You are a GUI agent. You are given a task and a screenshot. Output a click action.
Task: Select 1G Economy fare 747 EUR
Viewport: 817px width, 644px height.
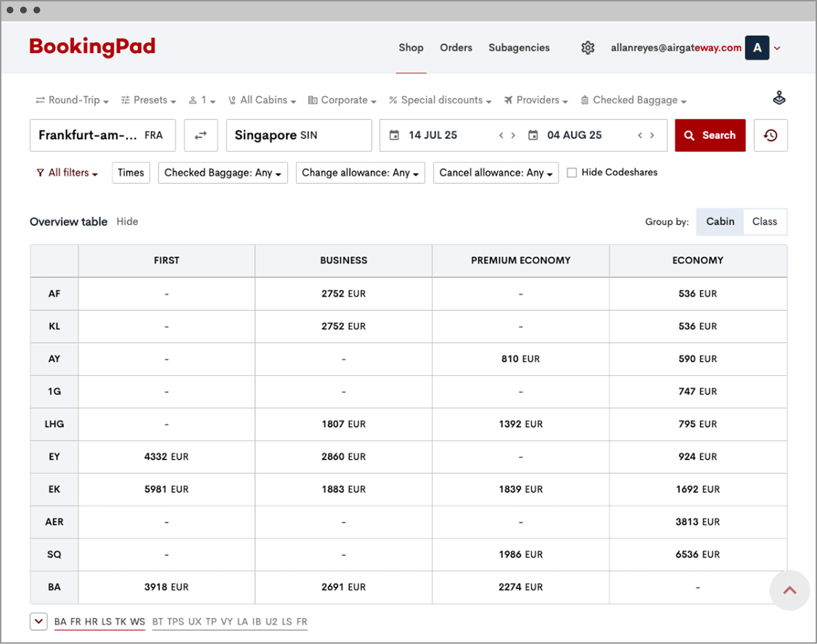(x=697, y=391)
